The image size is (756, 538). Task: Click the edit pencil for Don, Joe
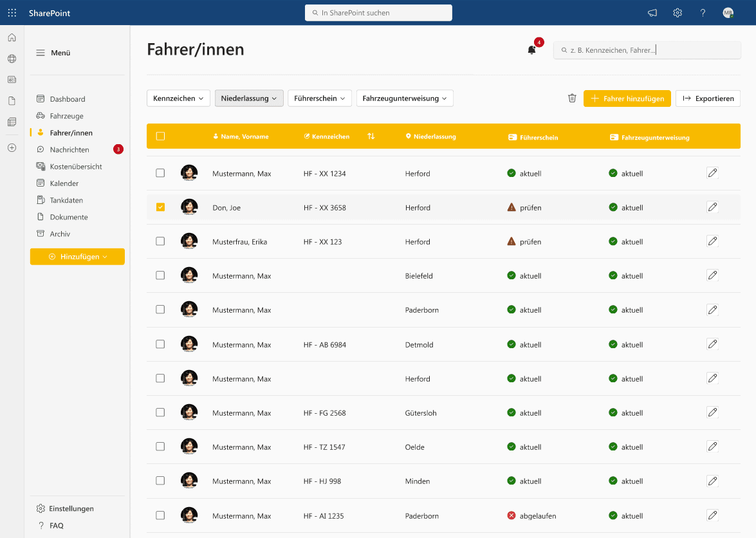coord(712,207)
